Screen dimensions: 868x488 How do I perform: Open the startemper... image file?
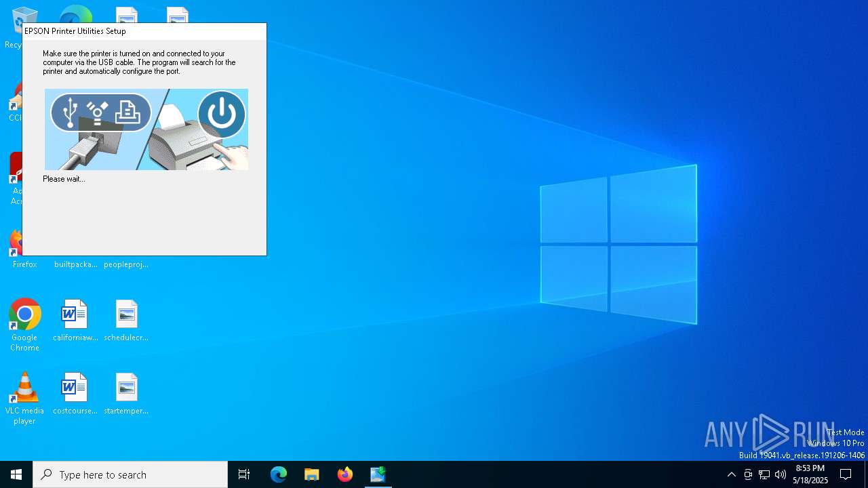pyautogui.click(x=126, y=393)
